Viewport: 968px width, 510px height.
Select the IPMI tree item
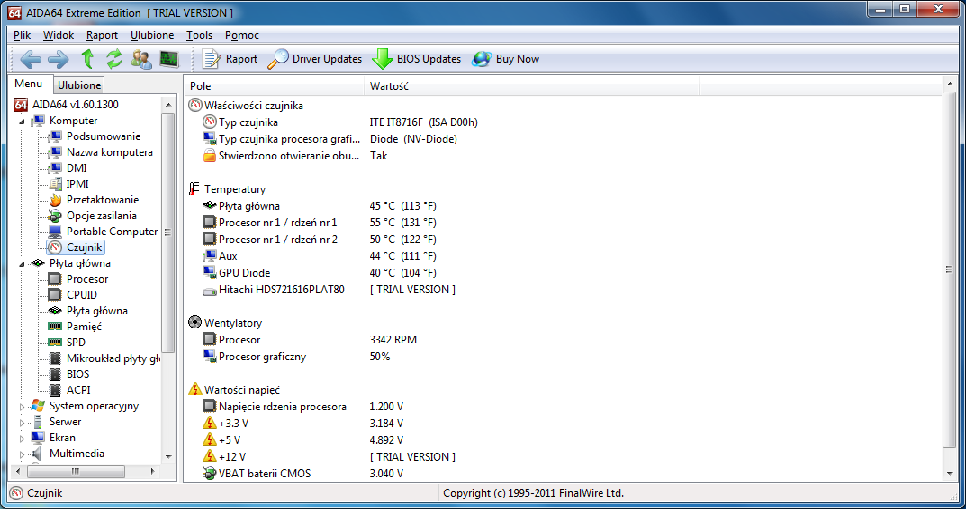coord(78,184)
